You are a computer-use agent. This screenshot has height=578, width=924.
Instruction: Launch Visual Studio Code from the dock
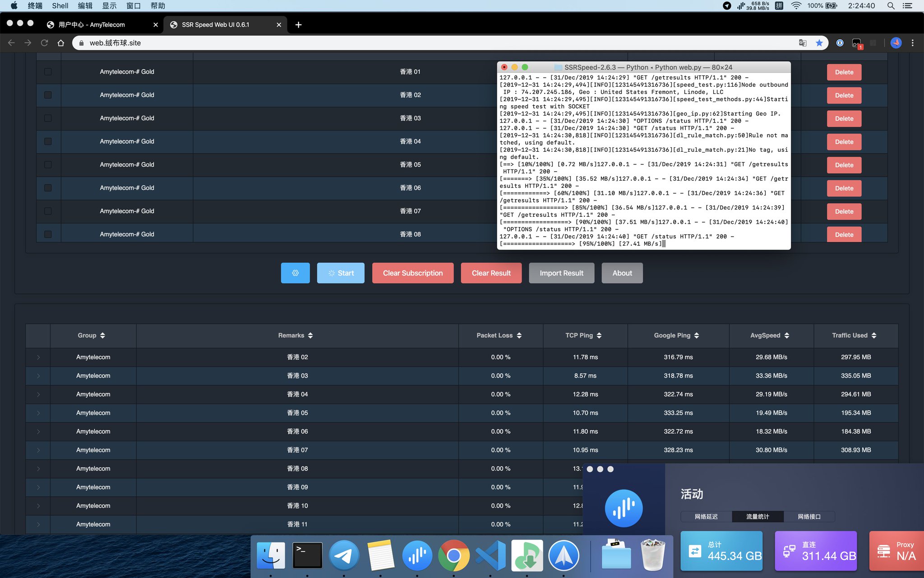pos(490,556)
